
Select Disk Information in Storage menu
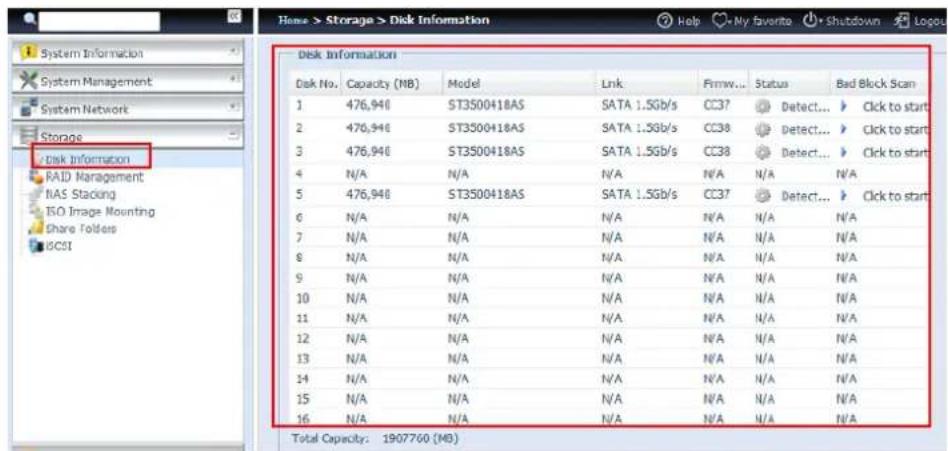point(88,159)
